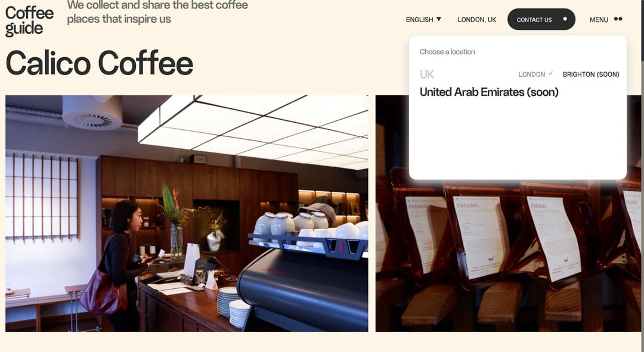Viewport: 644px width, 352px height.
Task: Click the two-dot menu icon
Action: tap(618, 19)
